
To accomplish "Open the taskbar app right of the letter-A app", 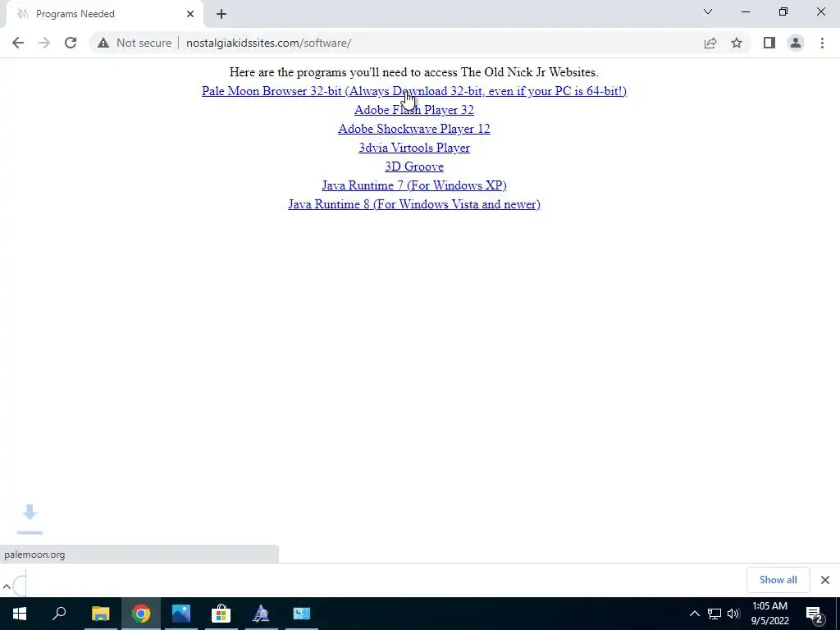I will pyautogui.click(x=302, y=614).
